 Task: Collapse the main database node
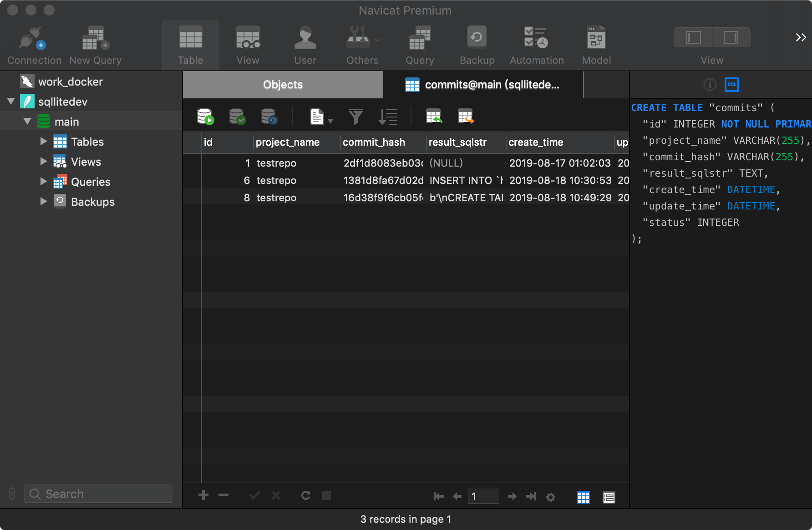27,121
